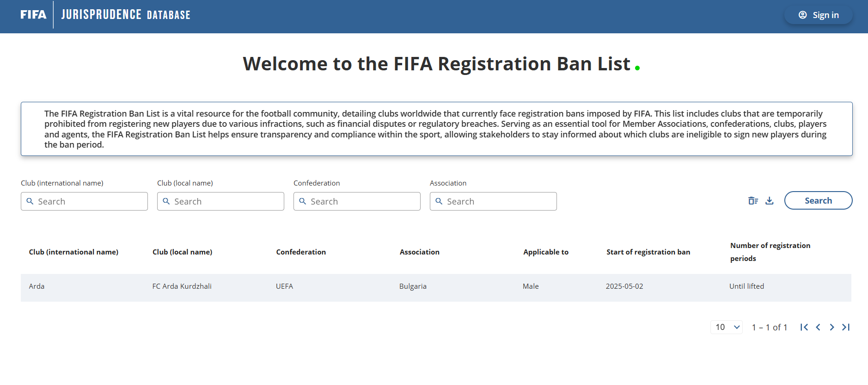
Task: Click the FIFA logo in header
Action: click(33, 15)
